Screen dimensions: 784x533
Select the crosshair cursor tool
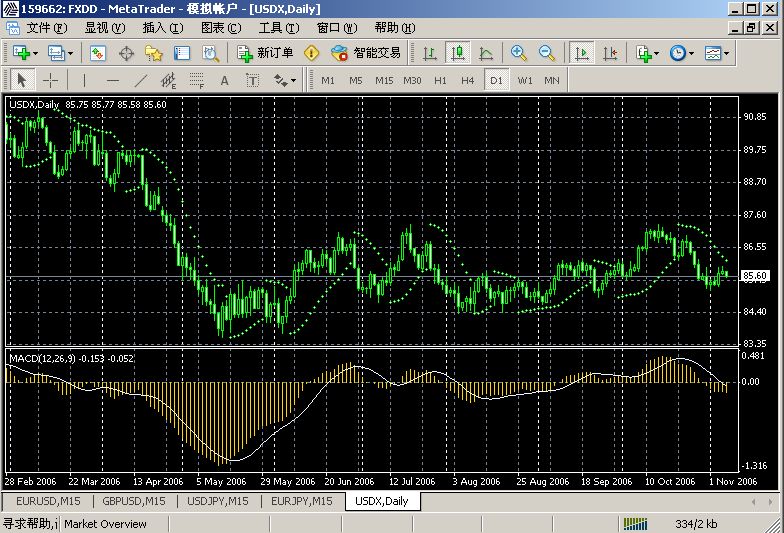click(x=50, y=80)
